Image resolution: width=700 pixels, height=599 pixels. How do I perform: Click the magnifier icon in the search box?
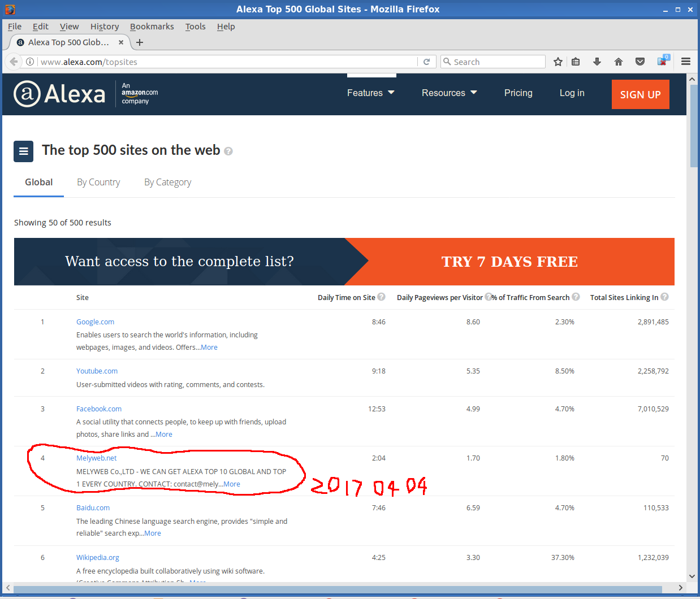point(447,62)
